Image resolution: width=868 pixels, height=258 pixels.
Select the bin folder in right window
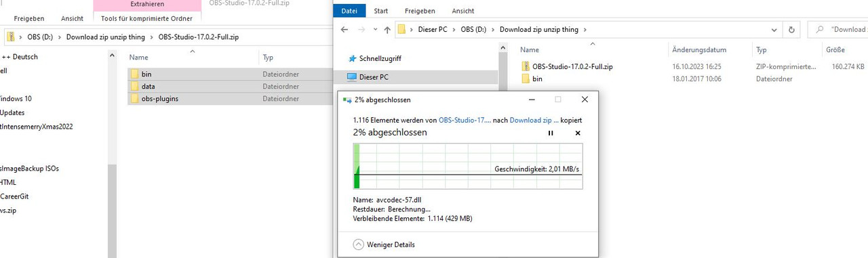point(536,79)
